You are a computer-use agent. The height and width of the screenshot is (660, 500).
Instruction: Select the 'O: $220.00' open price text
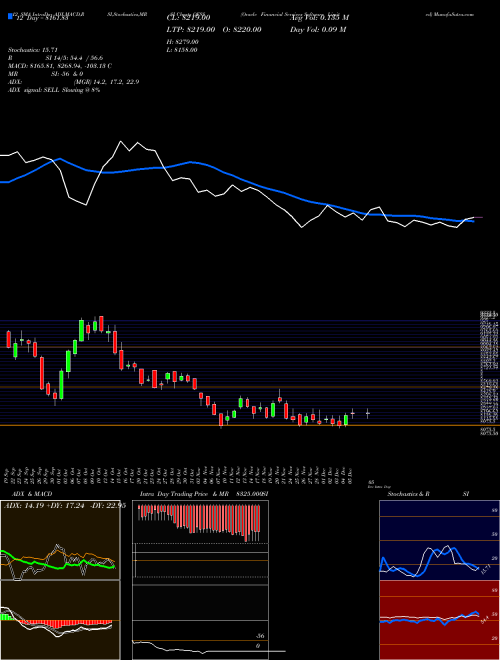[241, 29]
